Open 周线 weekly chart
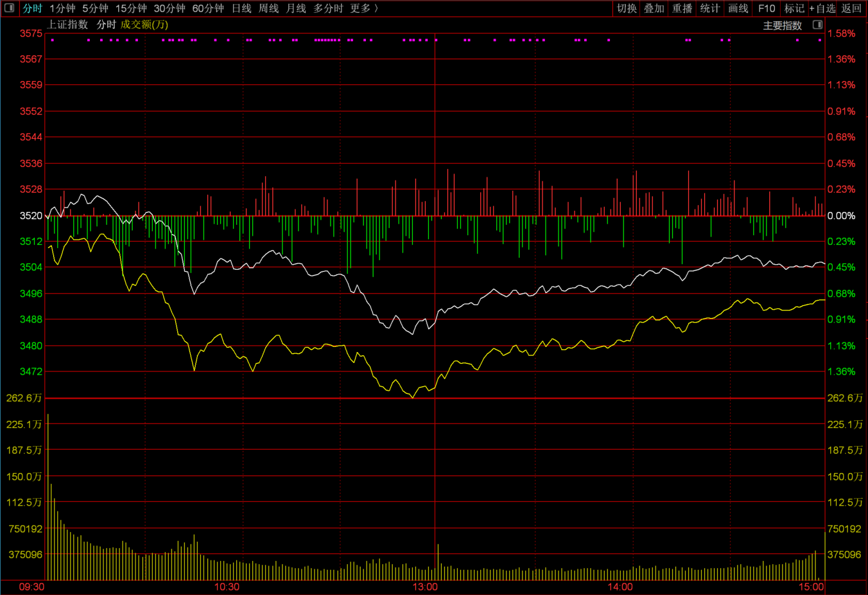Viewport: 868px width, 595px height. (x=268, y=8)
